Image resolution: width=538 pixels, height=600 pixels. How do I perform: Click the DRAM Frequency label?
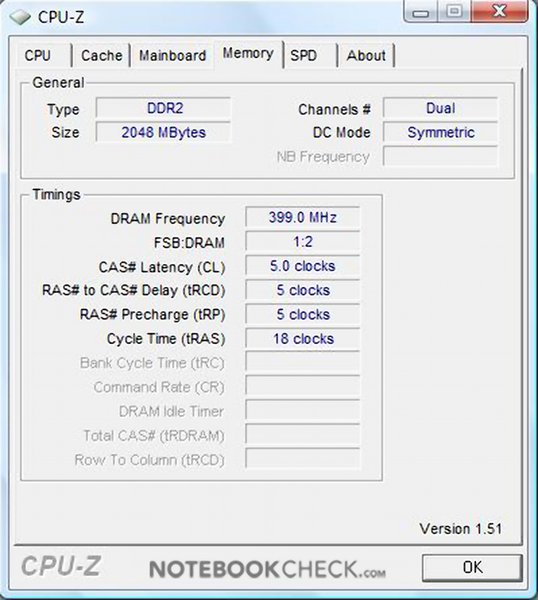coord(168,219)
